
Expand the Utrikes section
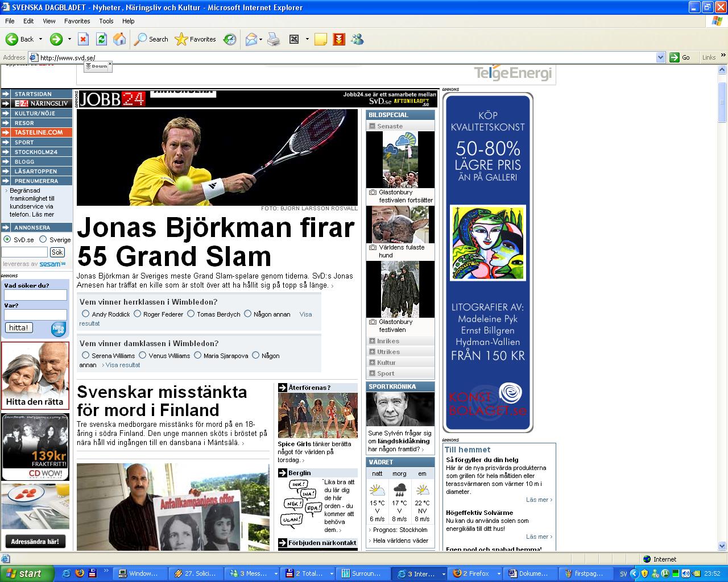click(x=372, y=352)
